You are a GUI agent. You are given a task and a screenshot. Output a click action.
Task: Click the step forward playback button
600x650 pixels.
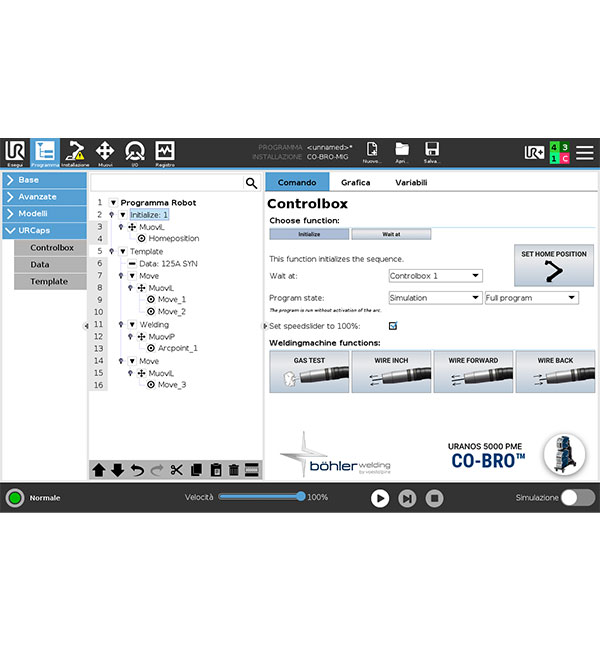click(407, 498)
